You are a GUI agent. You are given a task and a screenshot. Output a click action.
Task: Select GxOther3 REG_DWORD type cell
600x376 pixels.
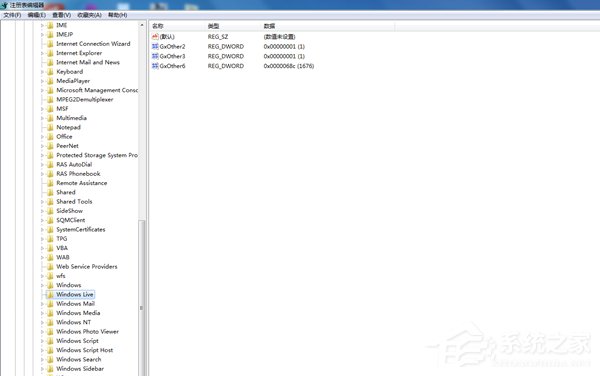[x=225, y=56]
